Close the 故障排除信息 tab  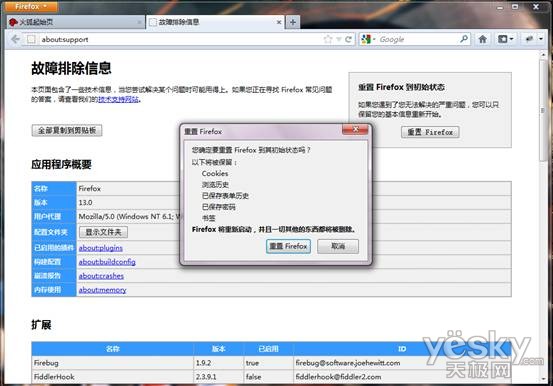(279, 22)
